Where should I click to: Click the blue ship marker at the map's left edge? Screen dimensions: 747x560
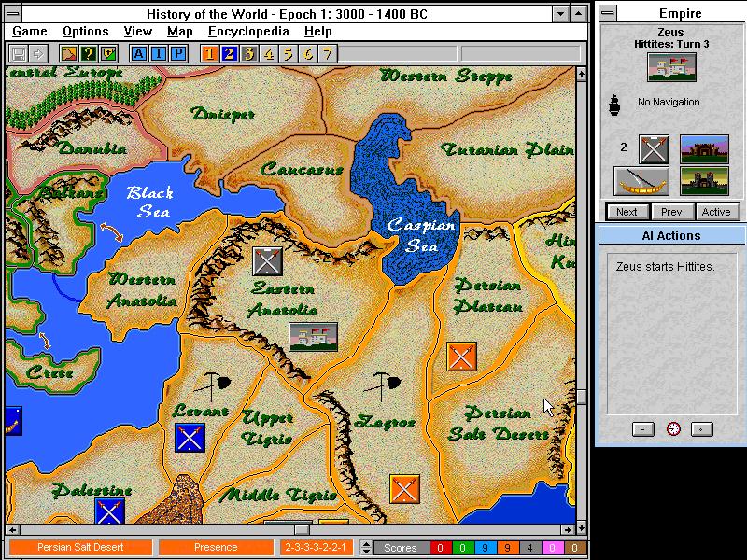pos(13,421)
